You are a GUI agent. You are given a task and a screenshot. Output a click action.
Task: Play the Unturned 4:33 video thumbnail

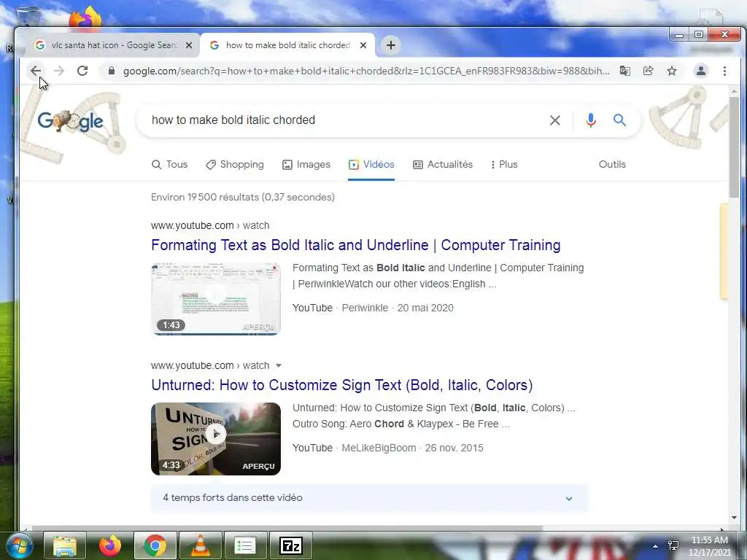pyautogui.click(x=216, y=439)
